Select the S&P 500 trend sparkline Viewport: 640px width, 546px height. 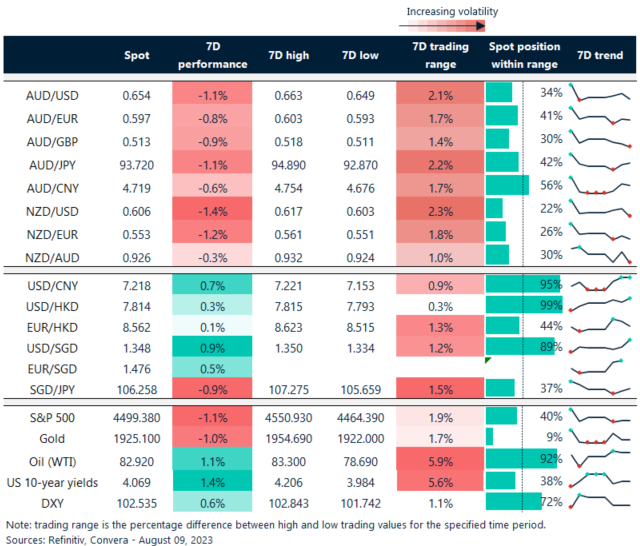point(600,415)
